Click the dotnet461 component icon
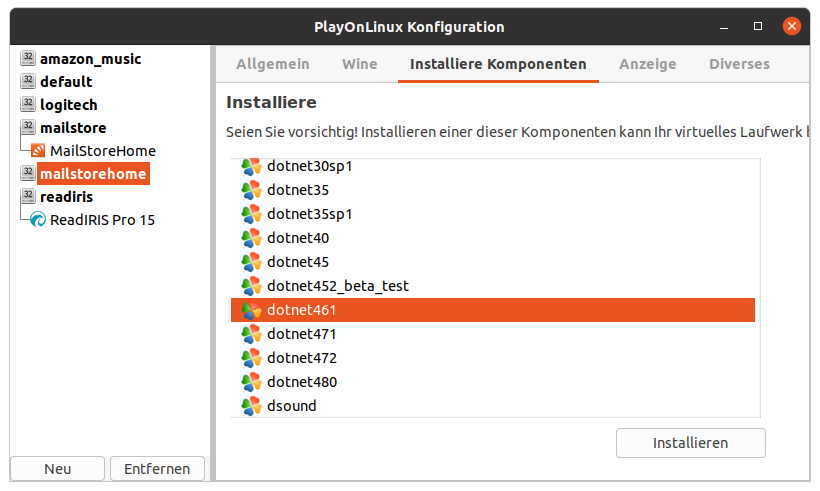820x491 pixels. point(250,310)
